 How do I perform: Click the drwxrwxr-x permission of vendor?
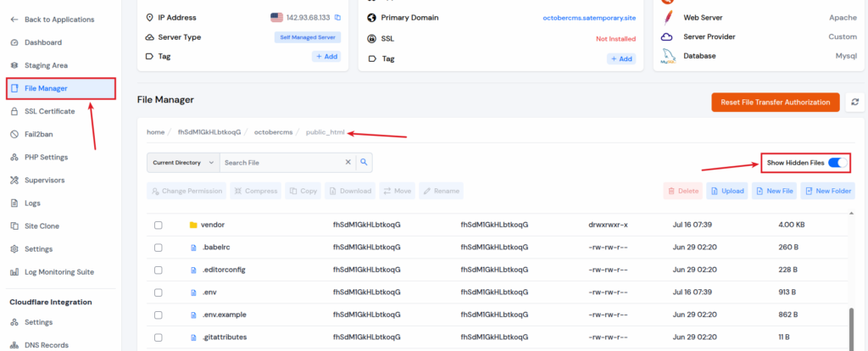click(608, 225)
